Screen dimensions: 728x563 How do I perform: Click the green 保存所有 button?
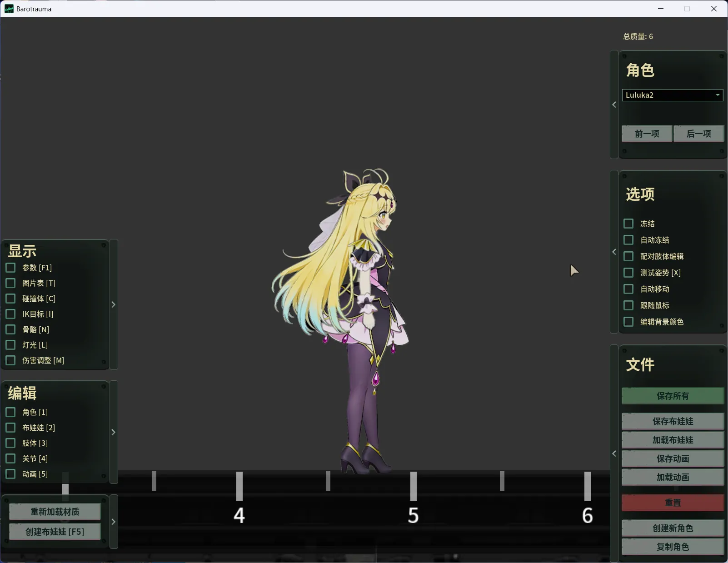pos(673,396)
